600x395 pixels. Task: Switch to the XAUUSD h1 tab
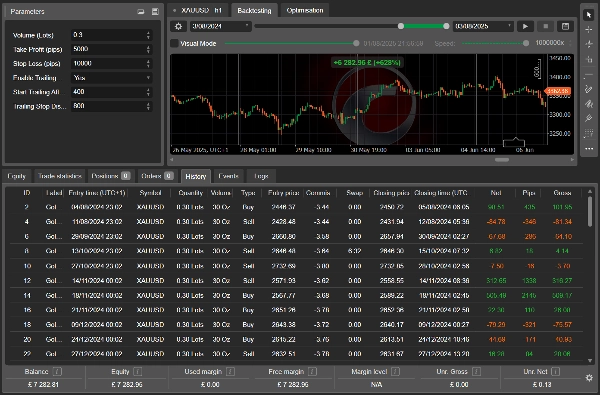[199, 10]
